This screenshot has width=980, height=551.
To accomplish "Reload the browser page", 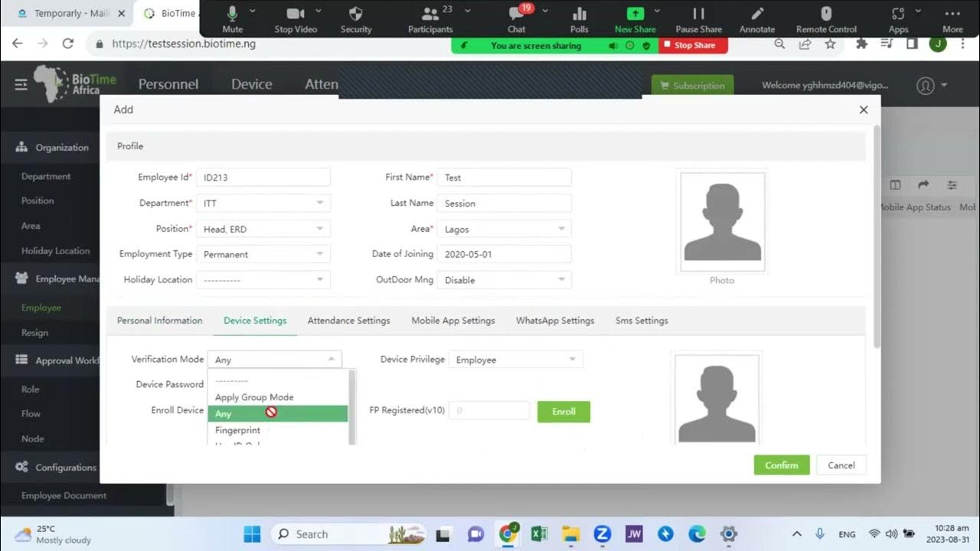I will (67, 44).
